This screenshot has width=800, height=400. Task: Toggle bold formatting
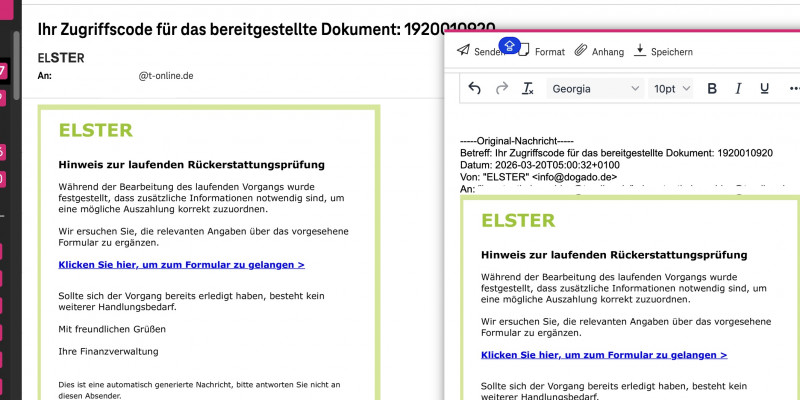[712, 89]
